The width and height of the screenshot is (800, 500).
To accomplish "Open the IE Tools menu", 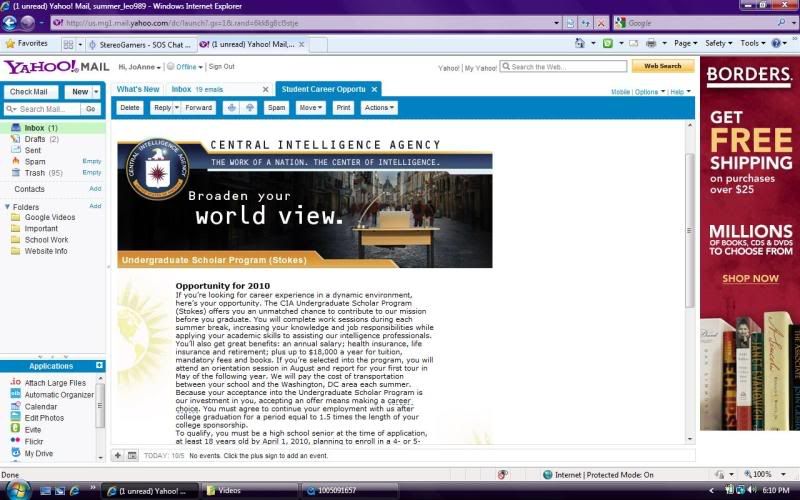I will pos(753,43).
